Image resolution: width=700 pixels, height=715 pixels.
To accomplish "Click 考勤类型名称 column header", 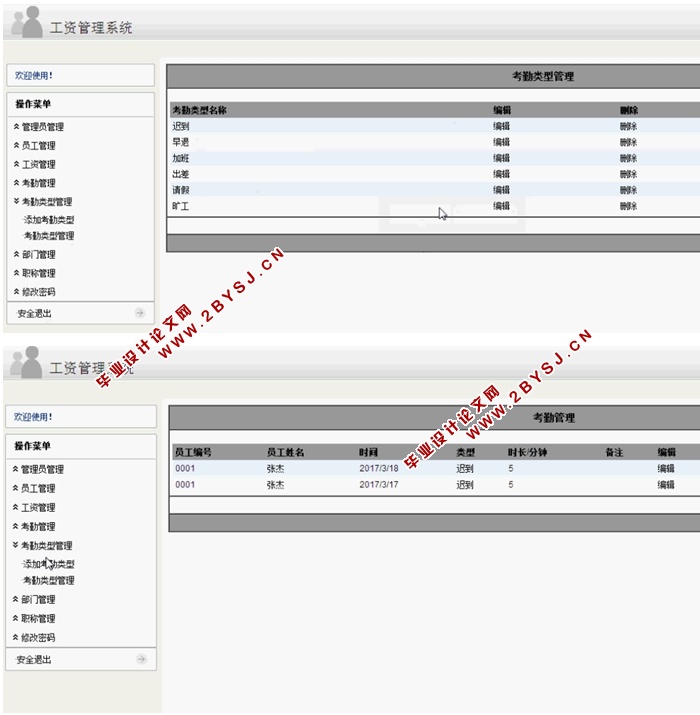I will pos(199,110).
